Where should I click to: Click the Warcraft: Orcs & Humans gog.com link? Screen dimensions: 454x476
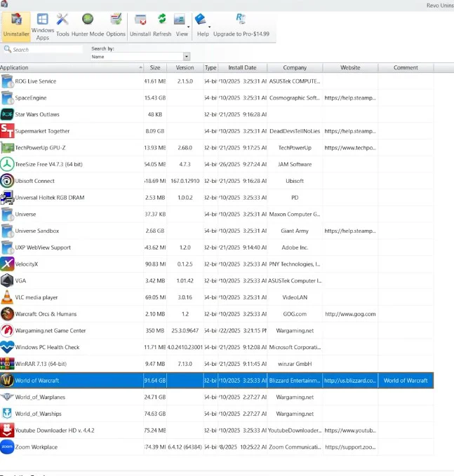click(349, 314)
